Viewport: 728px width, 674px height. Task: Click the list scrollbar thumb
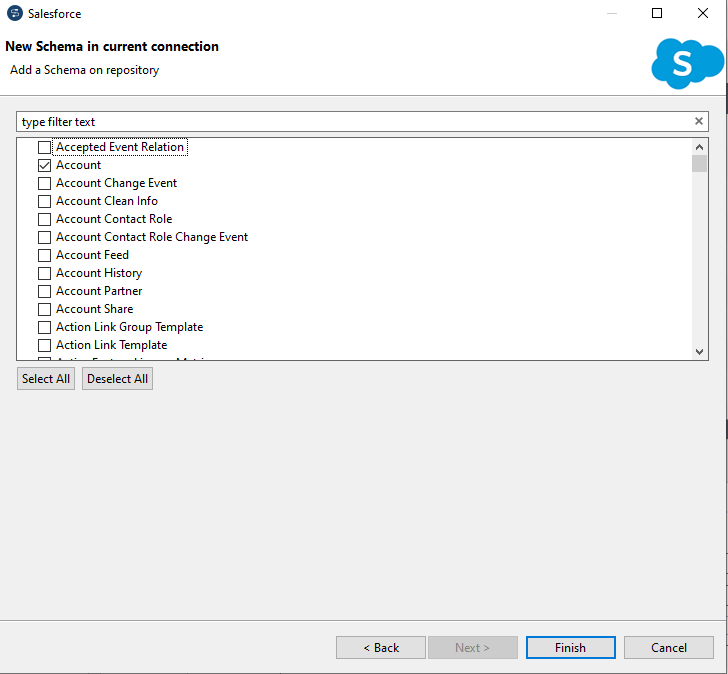click(x=699, y=163)
